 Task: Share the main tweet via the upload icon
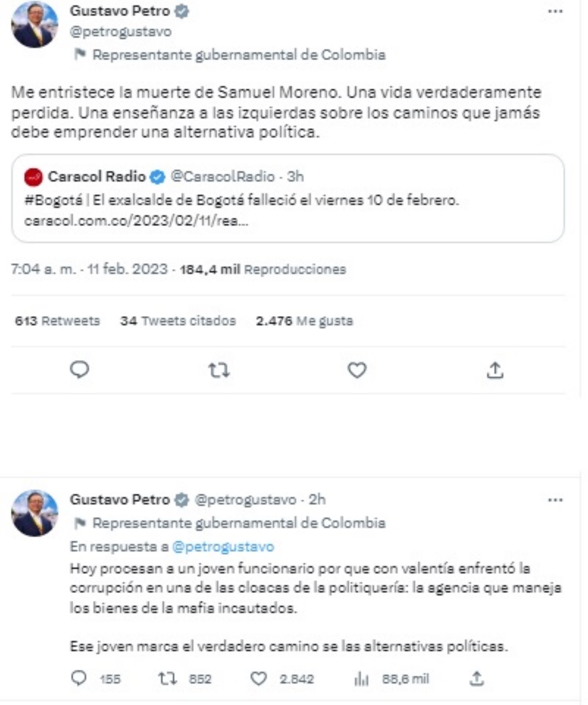pyautogui.click(x=495, y=370)
